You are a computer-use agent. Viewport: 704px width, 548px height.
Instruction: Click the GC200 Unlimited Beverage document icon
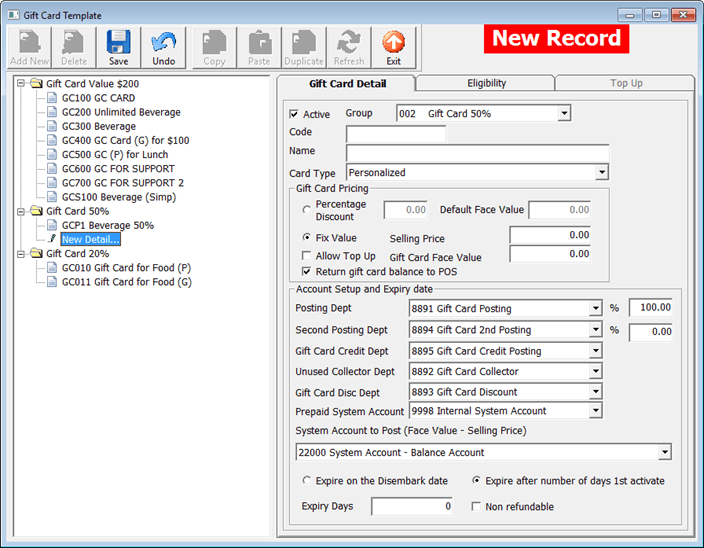pyautogui.click(x=52, y=112)
